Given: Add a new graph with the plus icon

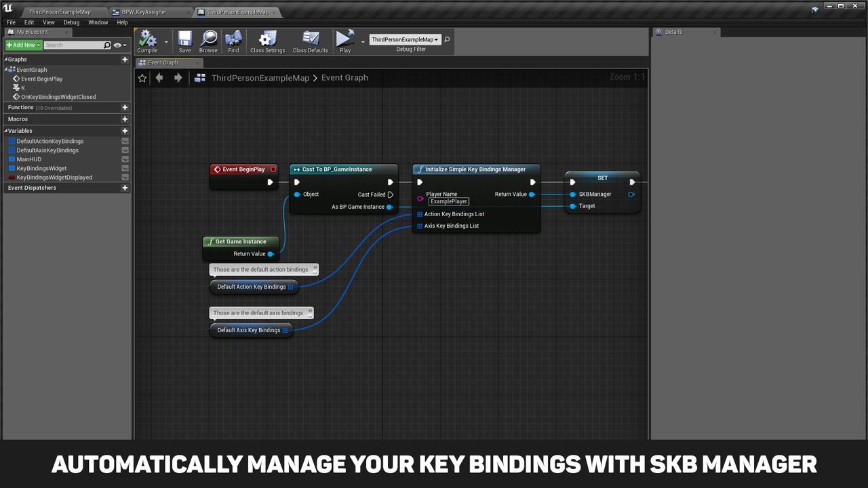Looking at the screenshot, I should (x=125, y=60).
